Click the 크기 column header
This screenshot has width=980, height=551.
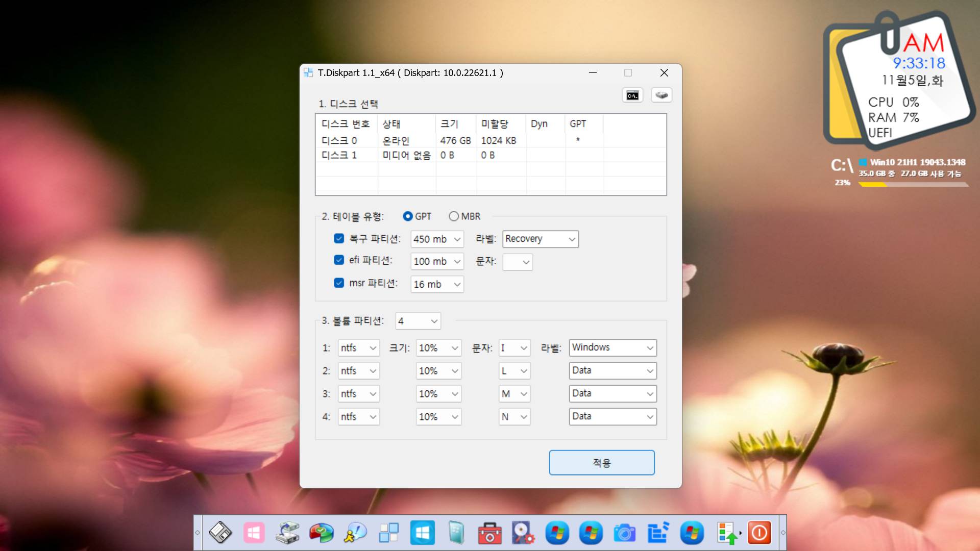(x=456, y=124)
